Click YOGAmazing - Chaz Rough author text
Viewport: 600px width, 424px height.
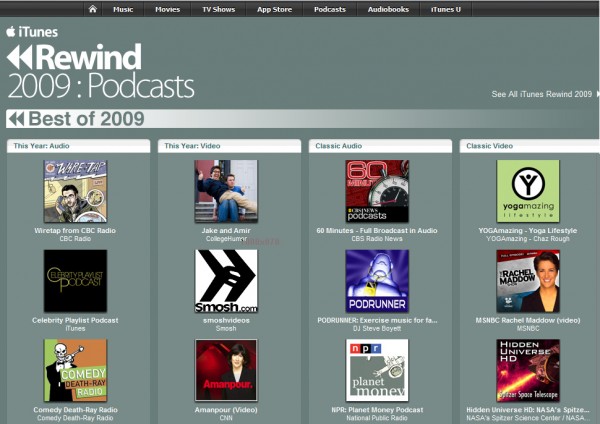[528, 239]
